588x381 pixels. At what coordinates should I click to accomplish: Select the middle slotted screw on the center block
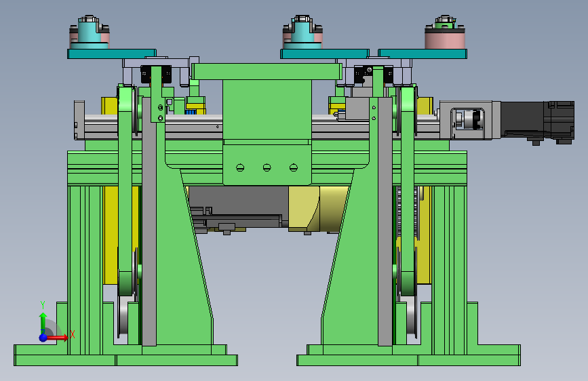coord(267,167)
